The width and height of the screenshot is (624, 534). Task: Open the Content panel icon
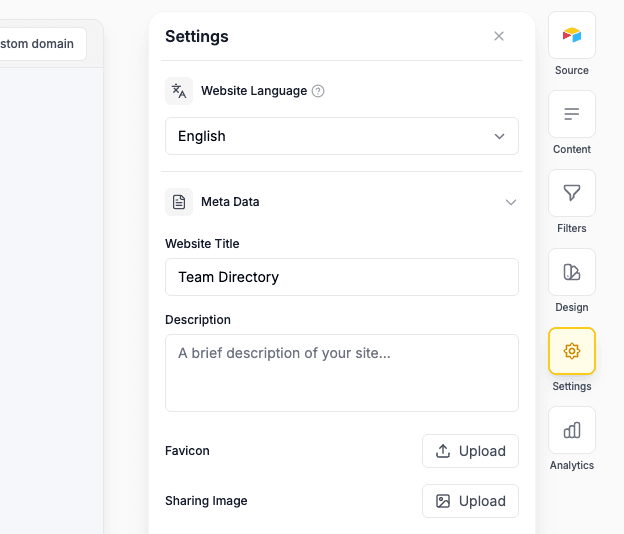(571, 114)
